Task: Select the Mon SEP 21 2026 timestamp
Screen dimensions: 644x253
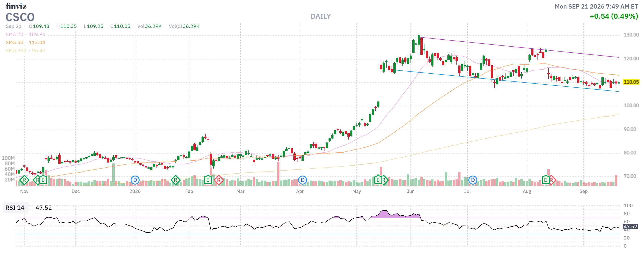Action: (x=596, y=7)
